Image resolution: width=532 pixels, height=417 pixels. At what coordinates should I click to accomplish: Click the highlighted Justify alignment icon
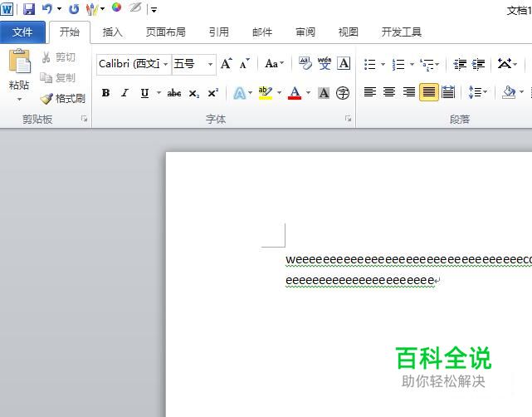[x=429, y=92]
